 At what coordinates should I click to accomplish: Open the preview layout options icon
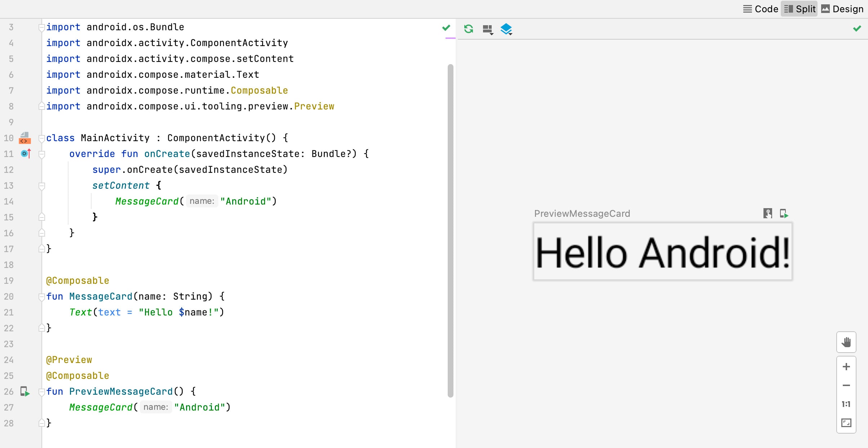[487, 29]
